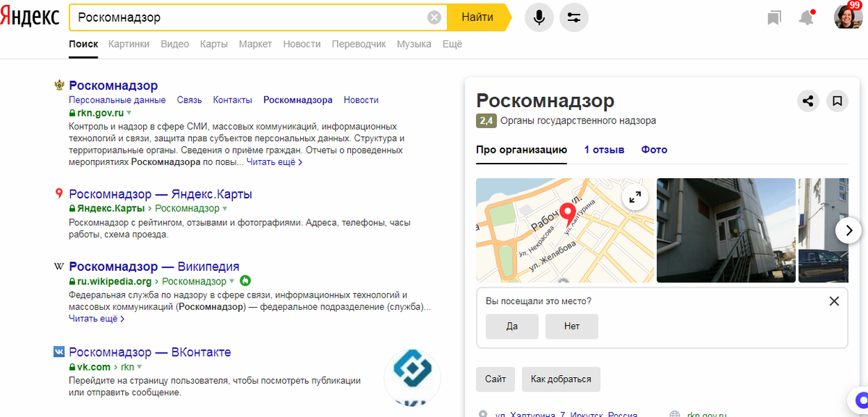Open the 'Ещё' services menu
868x417 pixels.
[452, 44]
